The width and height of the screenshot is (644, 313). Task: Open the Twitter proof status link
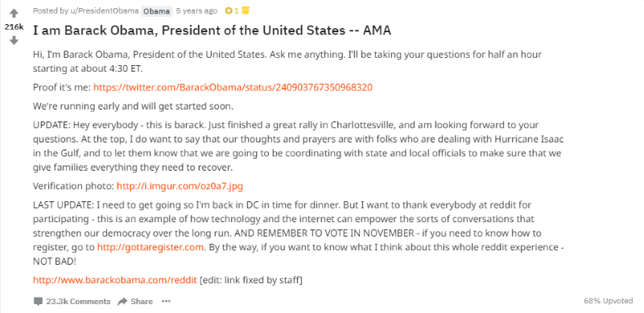[233, 88]
